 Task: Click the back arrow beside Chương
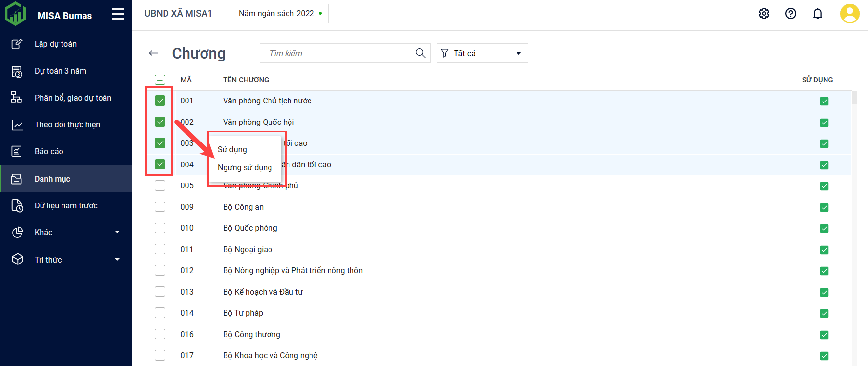154,53
